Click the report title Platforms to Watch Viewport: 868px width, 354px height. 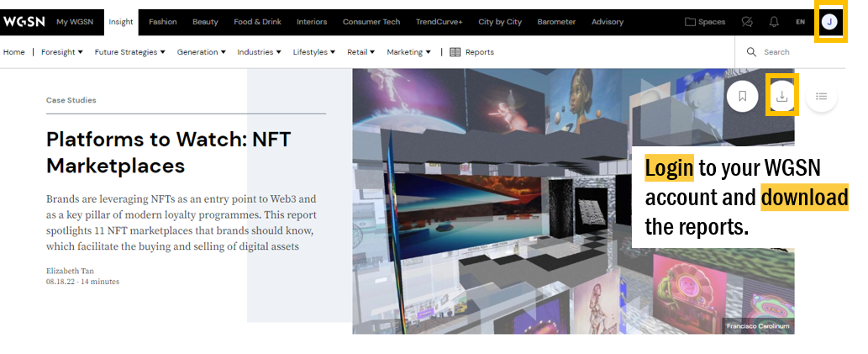point(168,152)
